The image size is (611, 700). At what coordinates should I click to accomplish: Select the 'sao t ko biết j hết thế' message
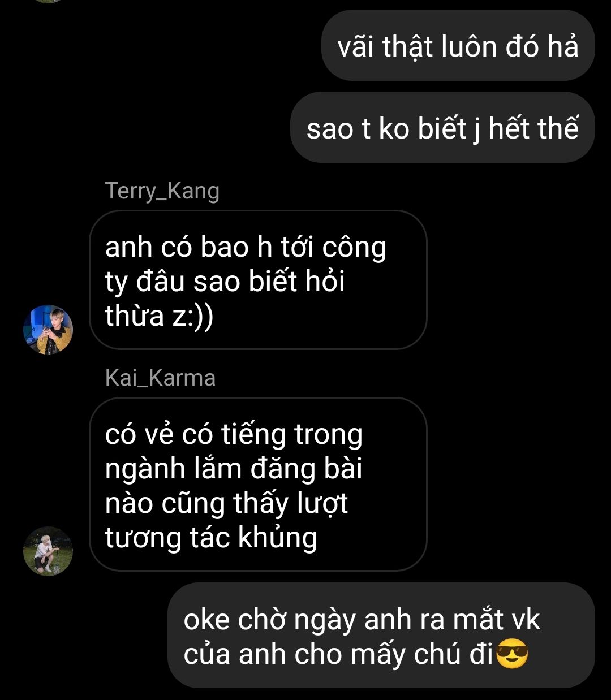pos(443,127)
